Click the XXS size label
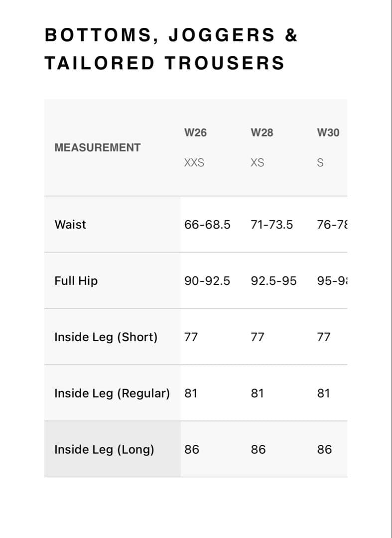 tap(194, 163)
